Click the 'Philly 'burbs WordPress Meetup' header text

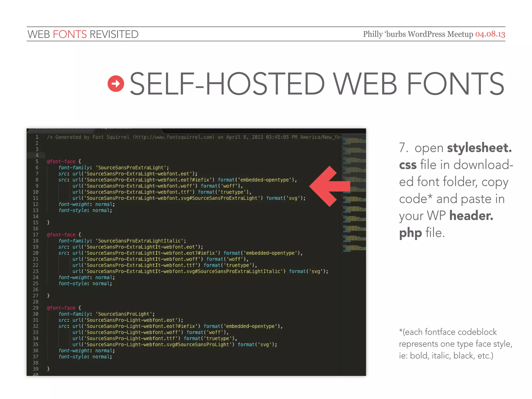point(418,34)
